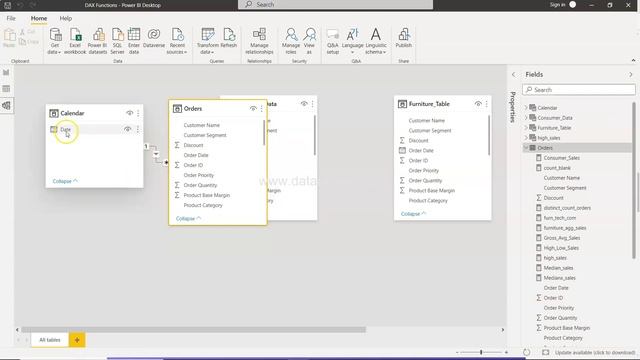Screen dimensions: 640x360
Task: Click Transform data
Action: [207, 41]
